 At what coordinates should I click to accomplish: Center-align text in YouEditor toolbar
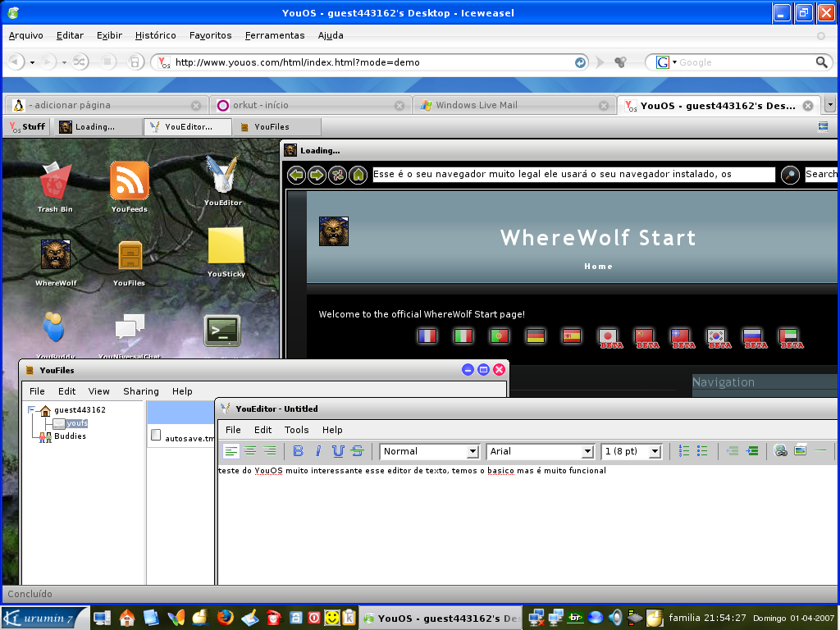[x=250, y=451]
